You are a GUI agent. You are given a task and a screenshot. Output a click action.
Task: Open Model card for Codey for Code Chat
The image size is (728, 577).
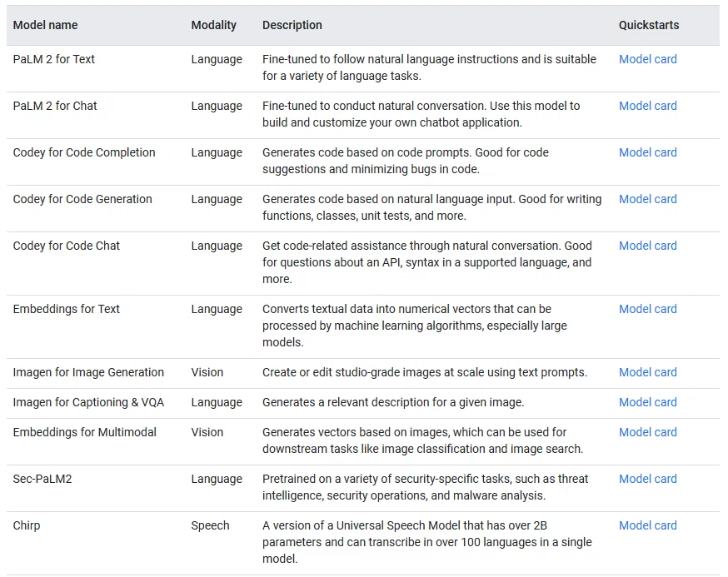tap(648, 246)
